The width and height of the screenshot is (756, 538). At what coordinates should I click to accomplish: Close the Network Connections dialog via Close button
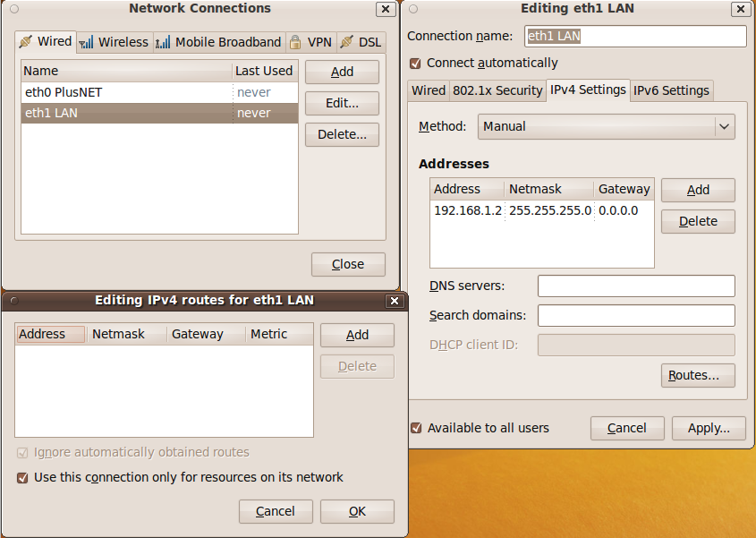pos(348,264)
